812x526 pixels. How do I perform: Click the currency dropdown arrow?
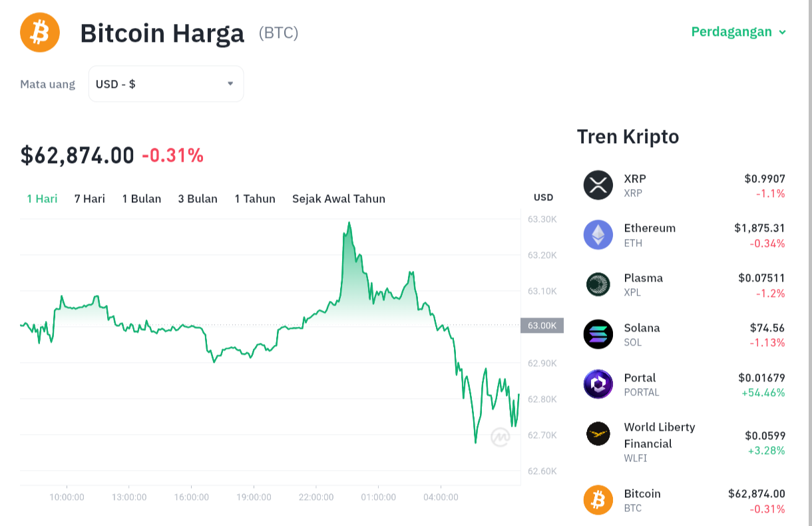click(230, 84)
